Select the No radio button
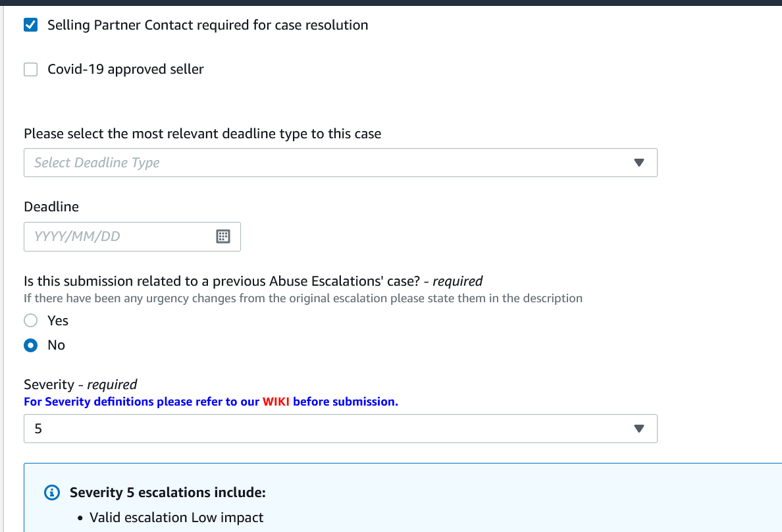The image size is (782, 532). click(30, 346)
